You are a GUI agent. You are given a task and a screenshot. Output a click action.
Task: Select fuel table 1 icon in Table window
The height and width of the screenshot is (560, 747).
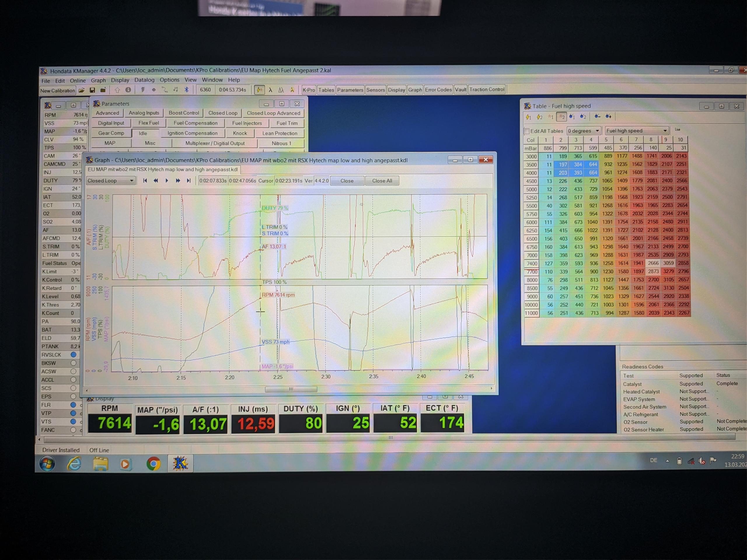tap(572, 116)
